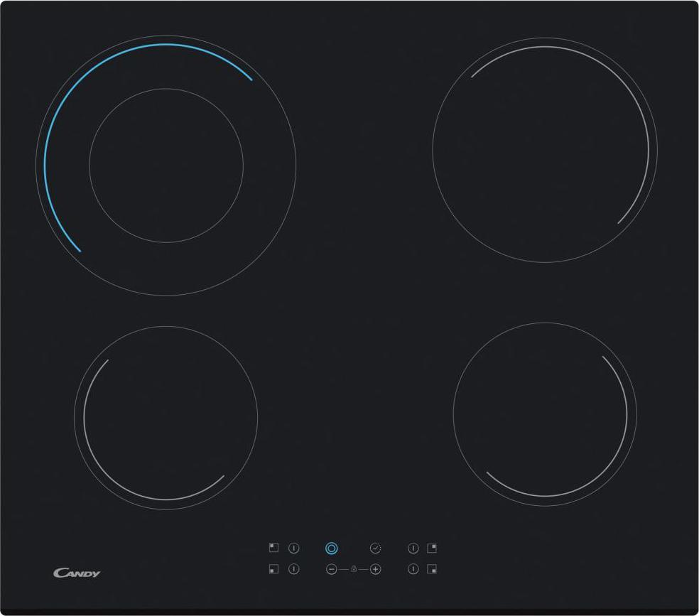Image resolution: width=699 pixels, height=616 pixels.
Task: Turn on the rear-right zone power key
Action: click(x=413, y=549)
